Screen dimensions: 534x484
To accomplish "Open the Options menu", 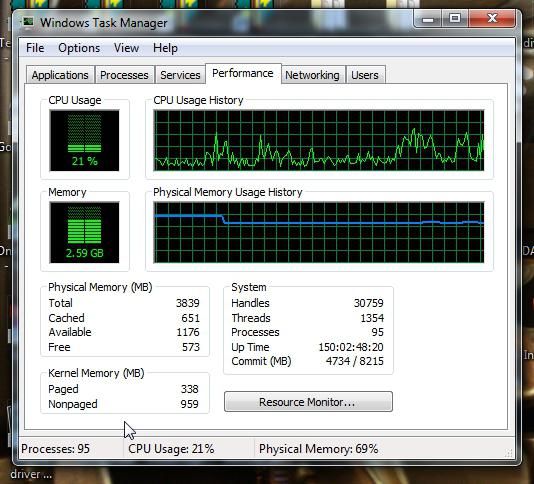I will point(79,48).
